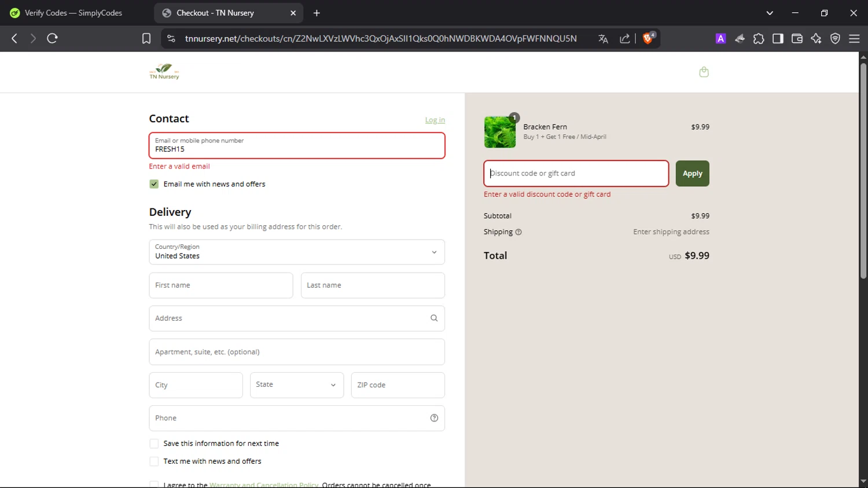The image size is (868, 488).
Task: Click the Bracken Fern product thumbnail
Action: [500, 132]
